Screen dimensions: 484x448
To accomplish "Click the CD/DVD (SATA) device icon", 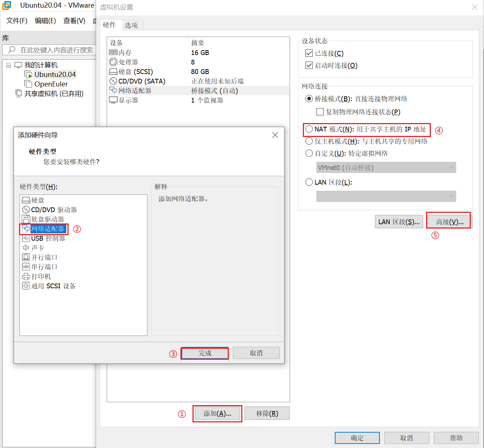I will tap(113, 81).
